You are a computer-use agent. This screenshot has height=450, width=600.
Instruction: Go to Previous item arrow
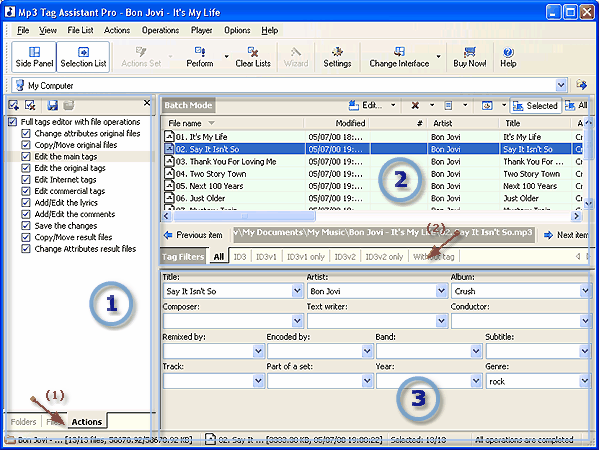tap(168, 235)
